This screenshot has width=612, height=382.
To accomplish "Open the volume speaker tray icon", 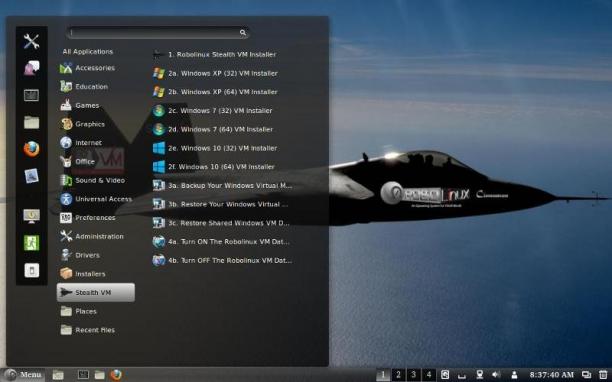I will [x=496, y=375].
